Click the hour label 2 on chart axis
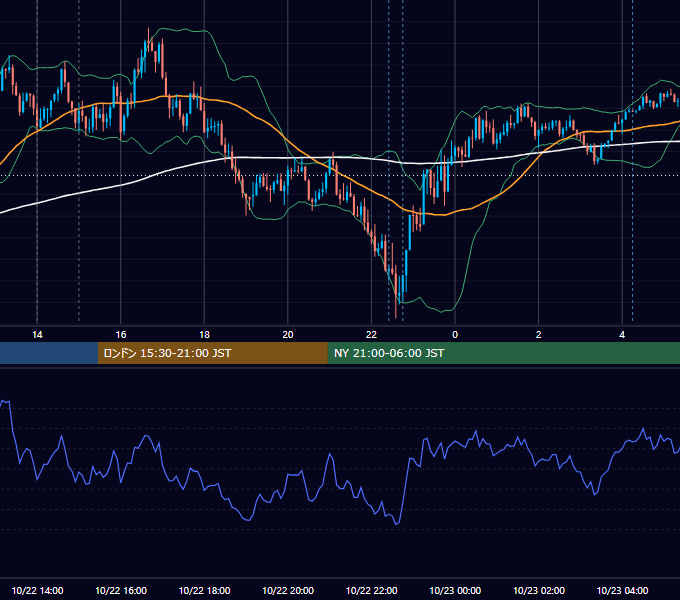Viewport: 680px width, 600px height. pos(539,335)
